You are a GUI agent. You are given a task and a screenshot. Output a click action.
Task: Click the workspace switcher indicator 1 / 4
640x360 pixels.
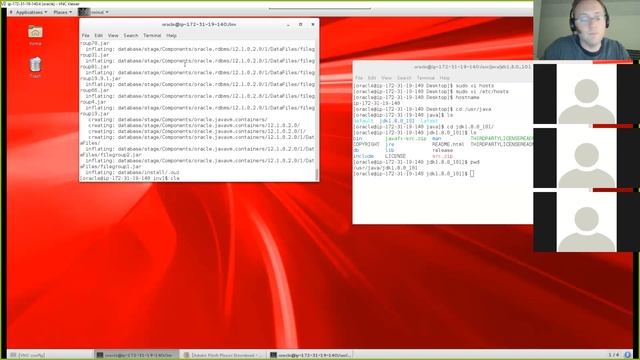tap(613, 355)
